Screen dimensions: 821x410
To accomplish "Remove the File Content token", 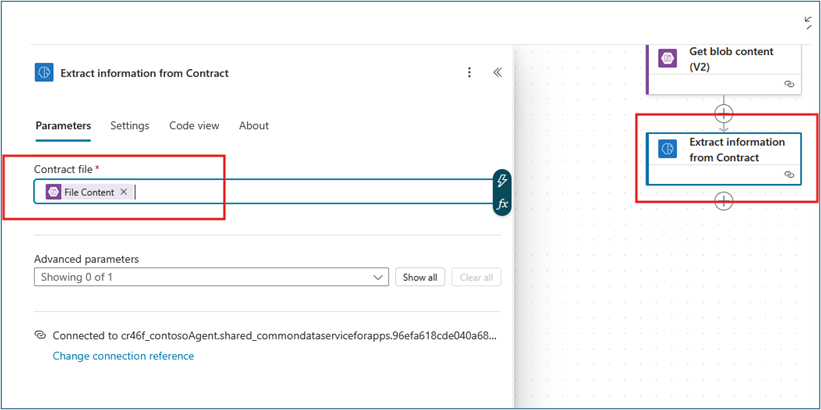I will tap(124, 192).
